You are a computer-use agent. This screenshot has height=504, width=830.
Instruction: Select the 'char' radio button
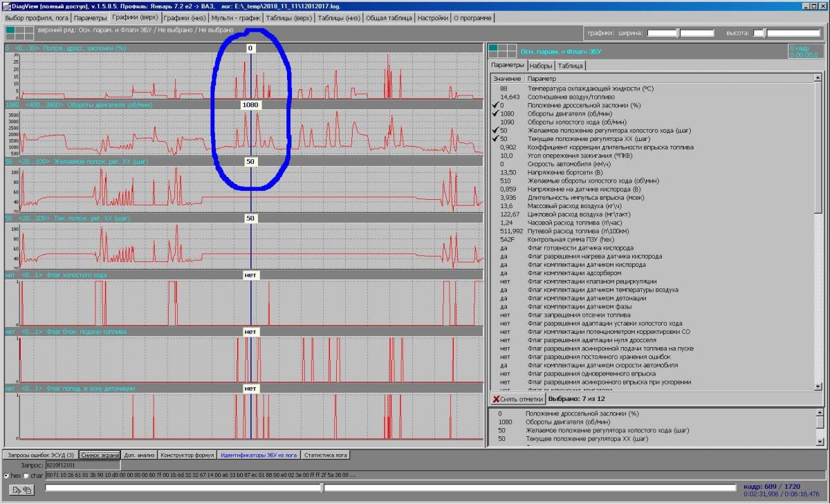[27, 476]
